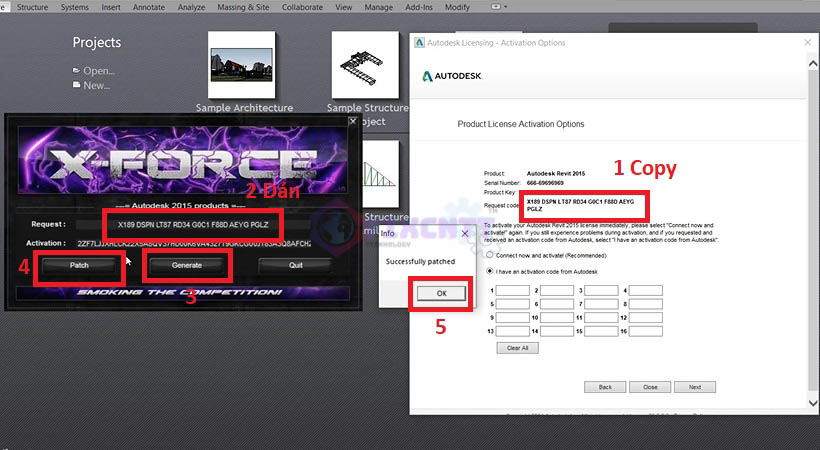The height and width of the screenshot is (450, 820).
Task: Click OK in the Info dialog
Action: click(x=441, y=294)
